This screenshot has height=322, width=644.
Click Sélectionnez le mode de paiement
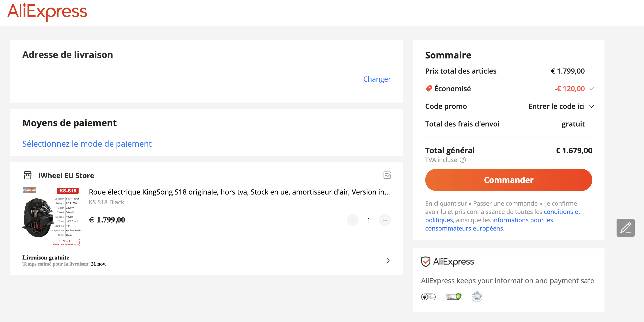click(87, 144)
